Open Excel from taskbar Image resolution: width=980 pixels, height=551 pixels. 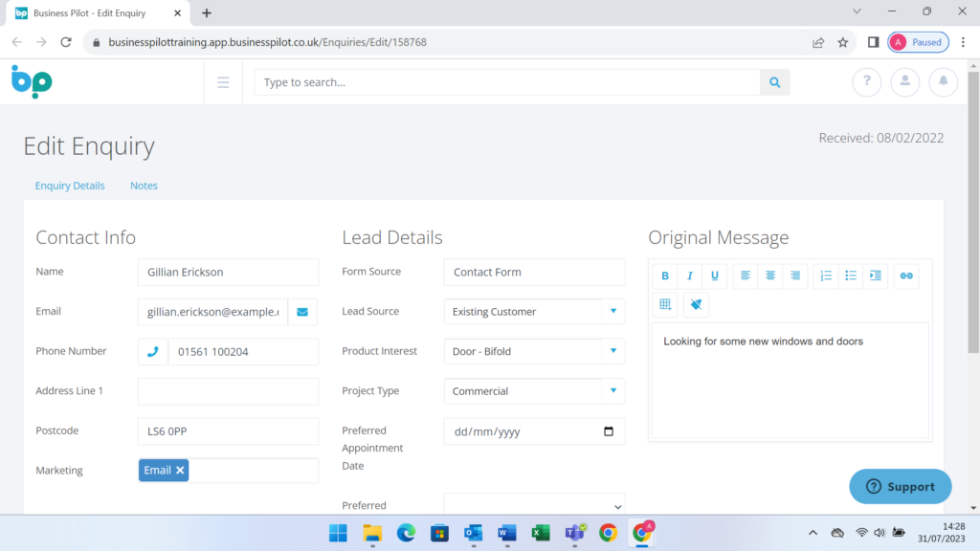tap(541, 533)
